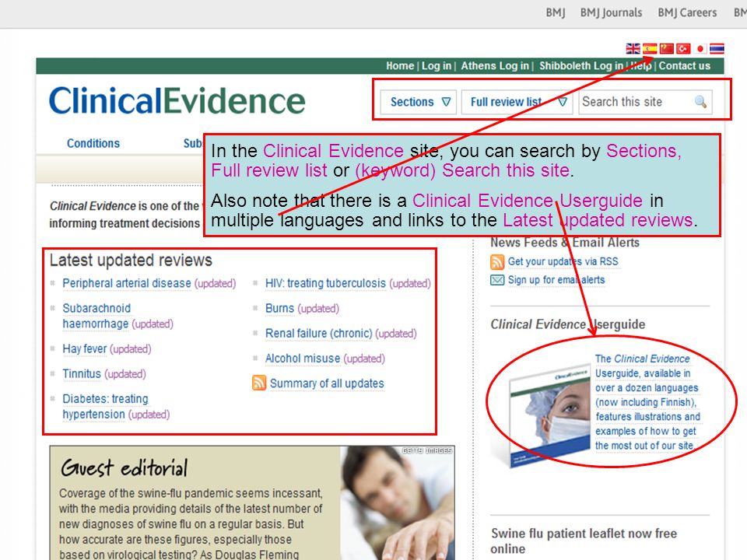Click Sign up for email alerts
The height and width of the screenshot is (560, 747).
556,280
